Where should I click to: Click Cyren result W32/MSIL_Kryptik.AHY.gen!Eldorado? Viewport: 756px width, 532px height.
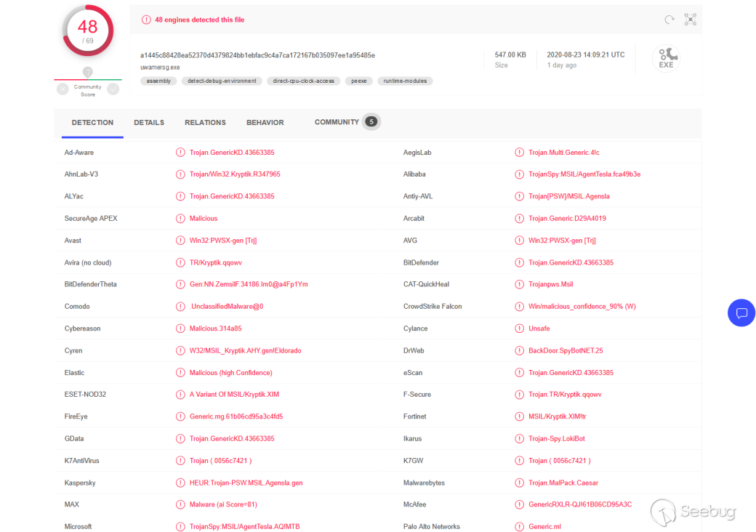click(246, 351)
